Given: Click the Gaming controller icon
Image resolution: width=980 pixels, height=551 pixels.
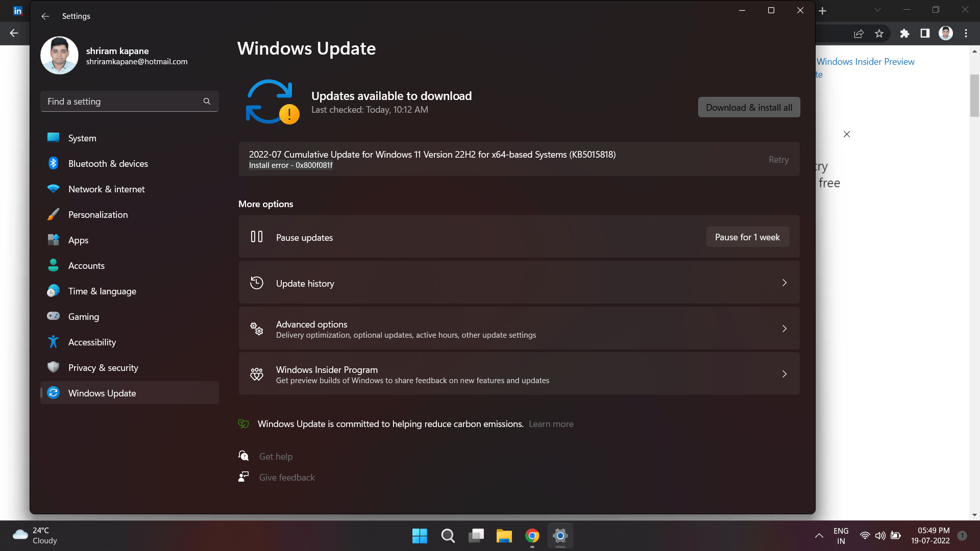Looking at the screenshot, I should pos(53,316).
